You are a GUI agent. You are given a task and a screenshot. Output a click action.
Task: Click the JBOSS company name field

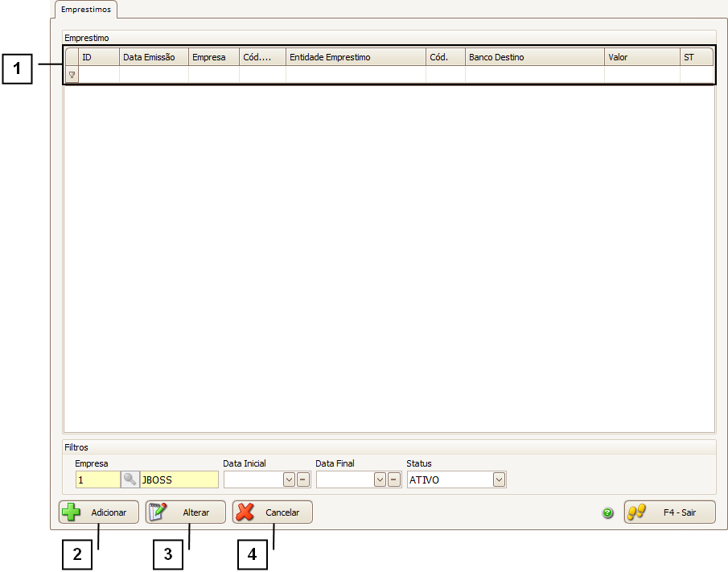[178, 479]
